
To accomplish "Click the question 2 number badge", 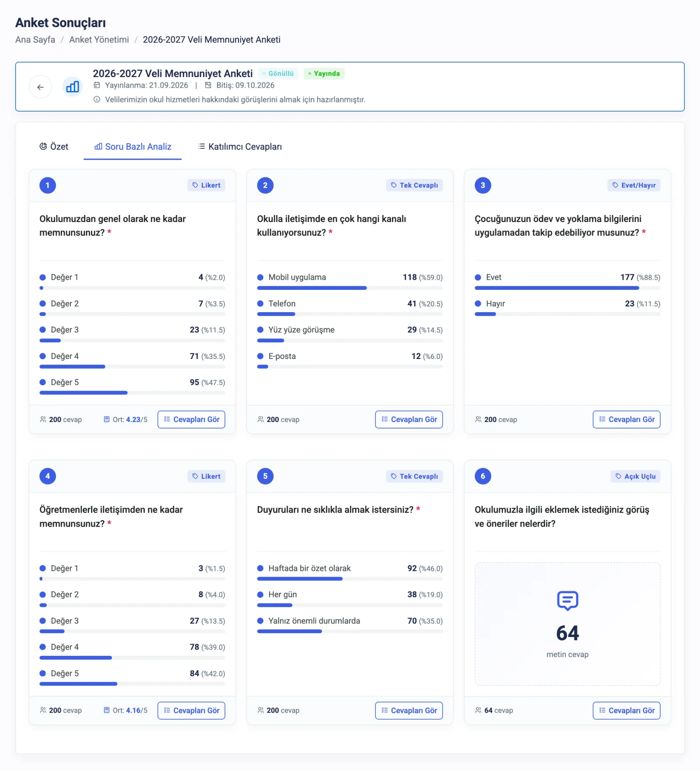I will click(265, 185).
